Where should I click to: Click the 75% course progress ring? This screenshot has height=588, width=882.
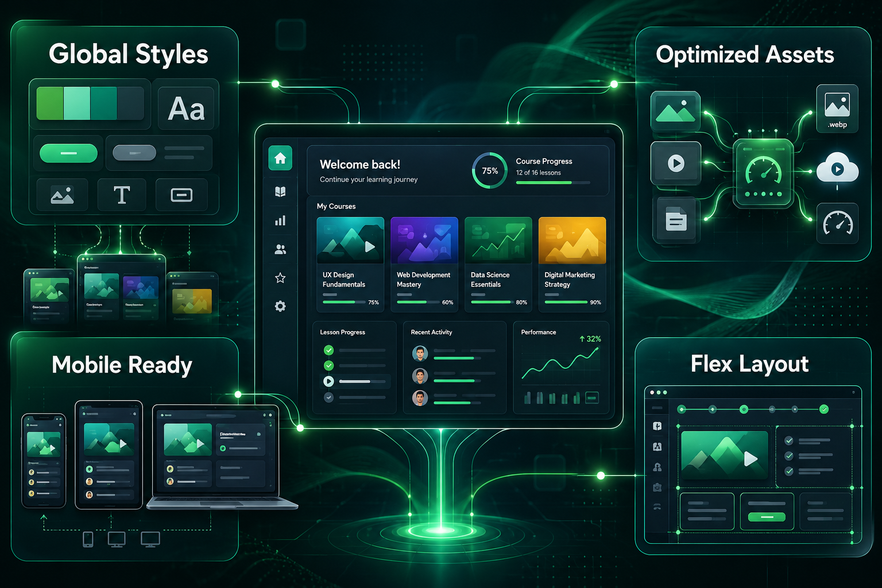tap(490, 171)
